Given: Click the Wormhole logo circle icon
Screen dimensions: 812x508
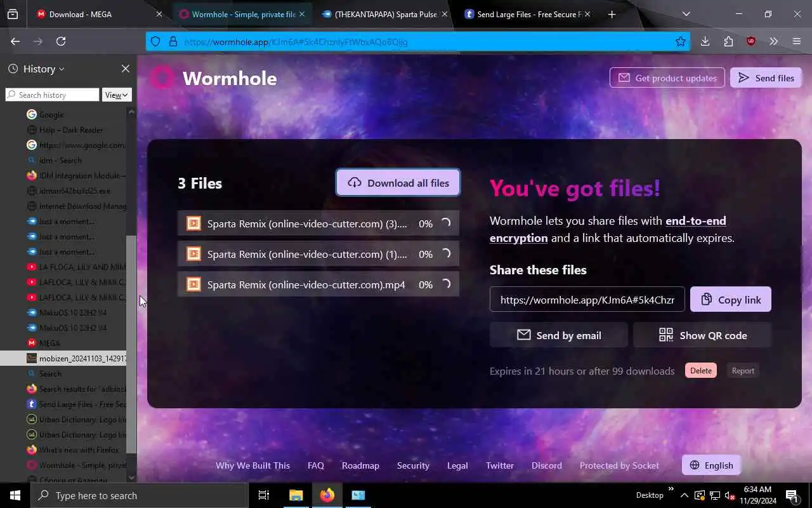Looking at the screenshot, I should (x=162, y=78).
